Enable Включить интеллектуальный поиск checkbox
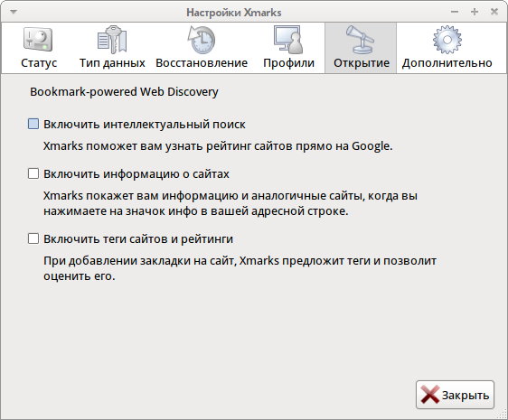 click(x=33, y=124)
